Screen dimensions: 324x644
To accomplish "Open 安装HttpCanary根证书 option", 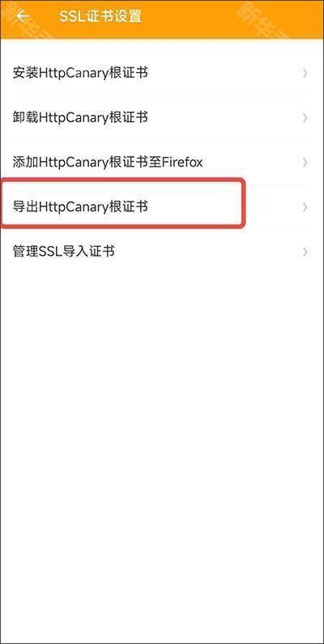I will [162, 74].
